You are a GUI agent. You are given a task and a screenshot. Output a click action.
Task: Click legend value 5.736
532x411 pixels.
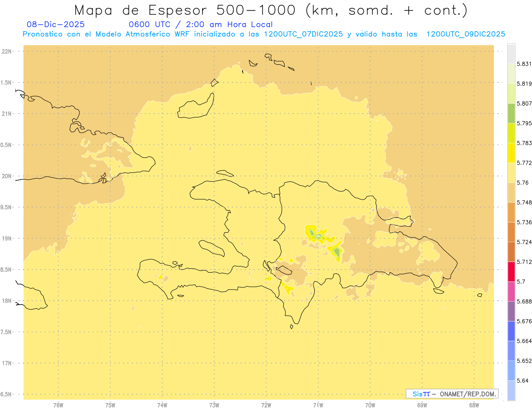(x=524, y=222)
